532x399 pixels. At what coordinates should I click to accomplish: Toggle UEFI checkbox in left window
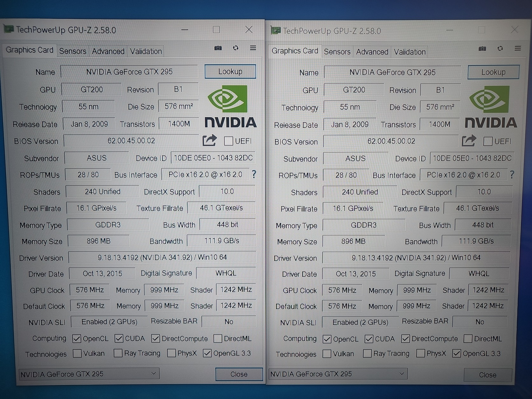coord(228,141)
